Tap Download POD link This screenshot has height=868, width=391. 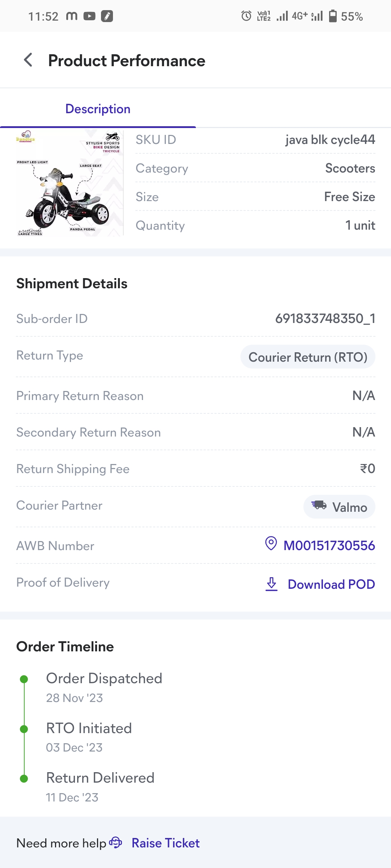(x=331, y=584)
